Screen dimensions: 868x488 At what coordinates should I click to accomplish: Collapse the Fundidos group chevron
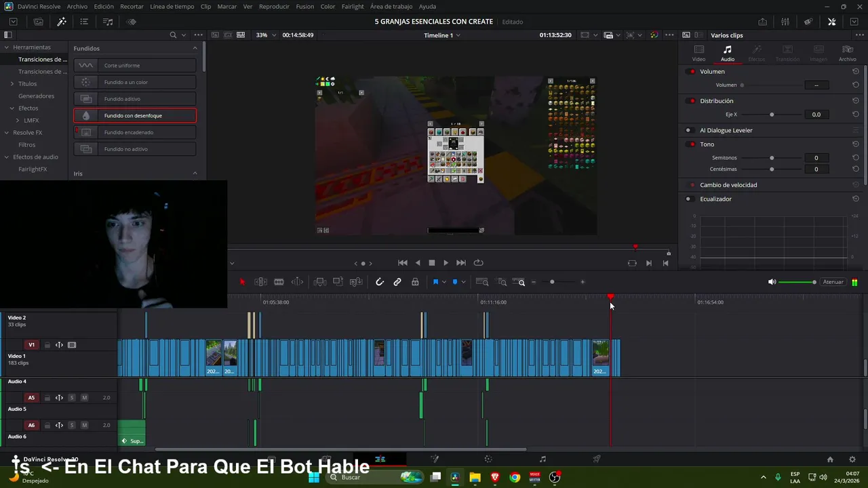click(195, 48)
